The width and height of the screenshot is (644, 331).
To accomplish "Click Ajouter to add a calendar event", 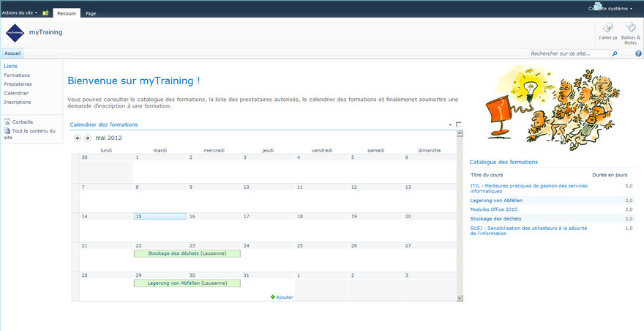I will click(282, 297).
